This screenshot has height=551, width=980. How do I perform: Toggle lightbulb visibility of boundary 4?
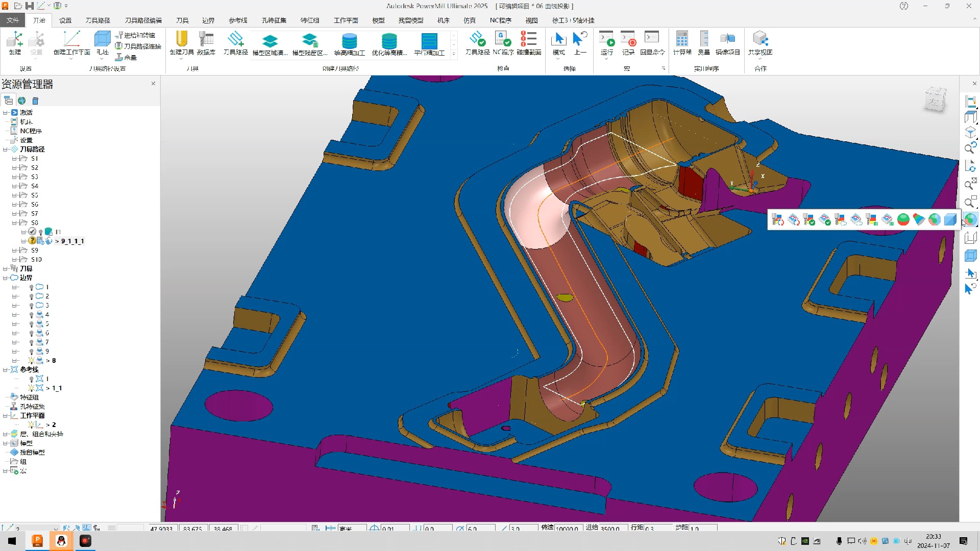click(x=31, y=315)
